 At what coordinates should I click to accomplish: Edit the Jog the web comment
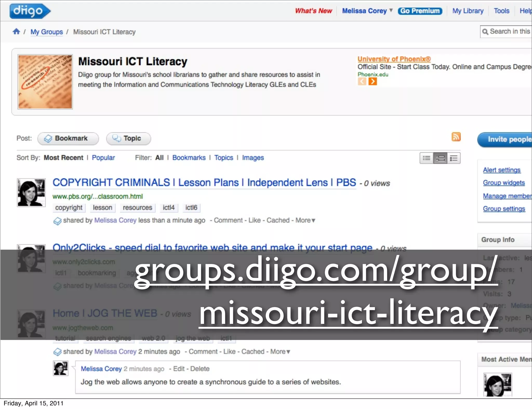[179, 369]
